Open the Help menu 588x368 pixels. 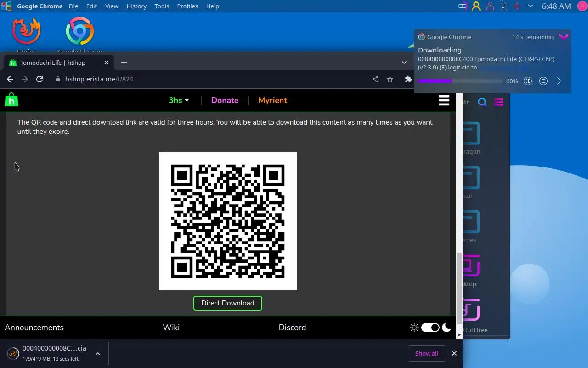(213, 6)
